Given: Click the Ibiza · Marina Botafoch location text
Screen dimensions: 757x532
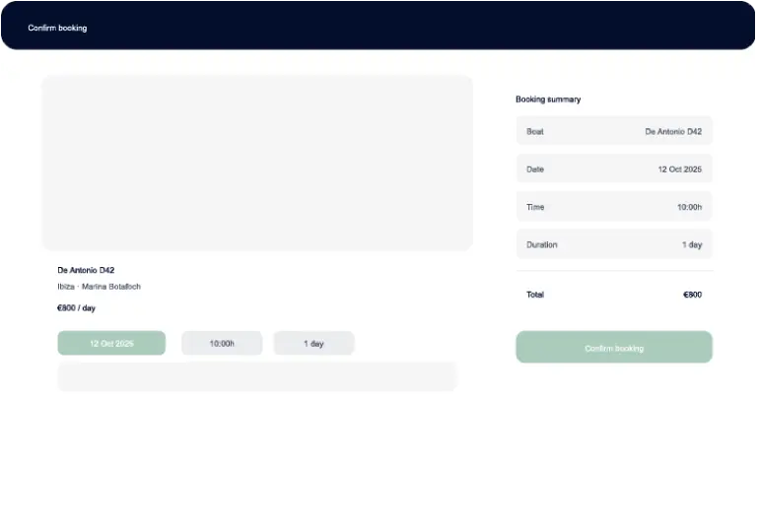Looking at the screenshot, I should point(99,287).
